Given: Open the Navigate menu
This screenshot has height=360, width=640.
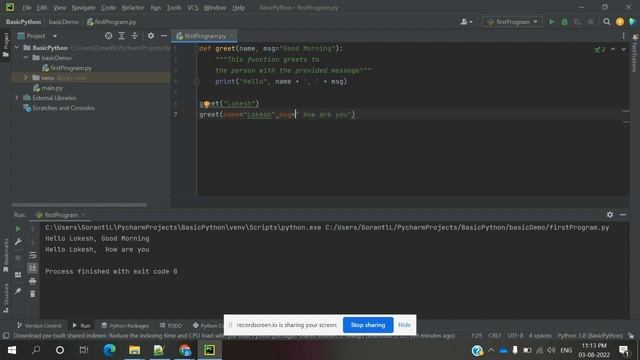Looking at the screenshot, I should click(83, 8).
